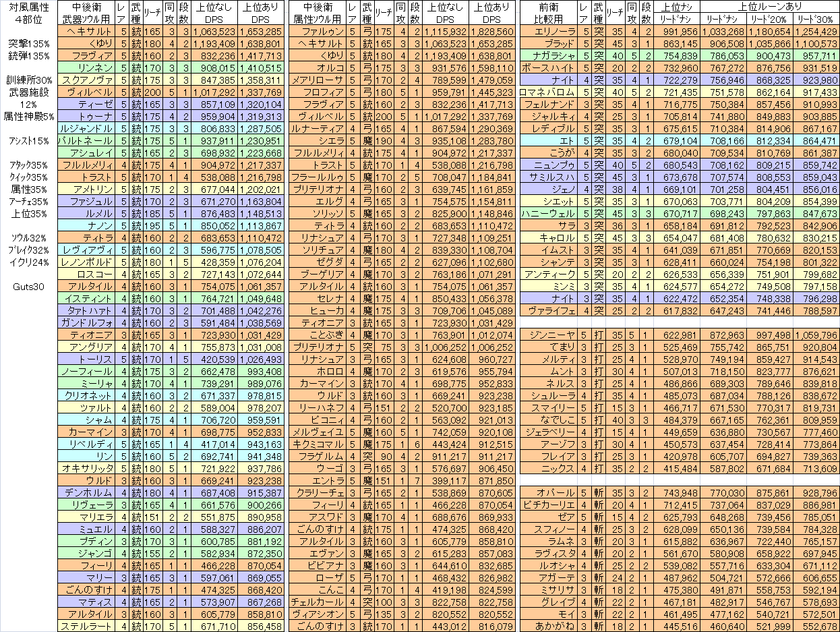Select the 'ミンミ' cell
Screen dimensions: 840x632
[x=549, y=286]
